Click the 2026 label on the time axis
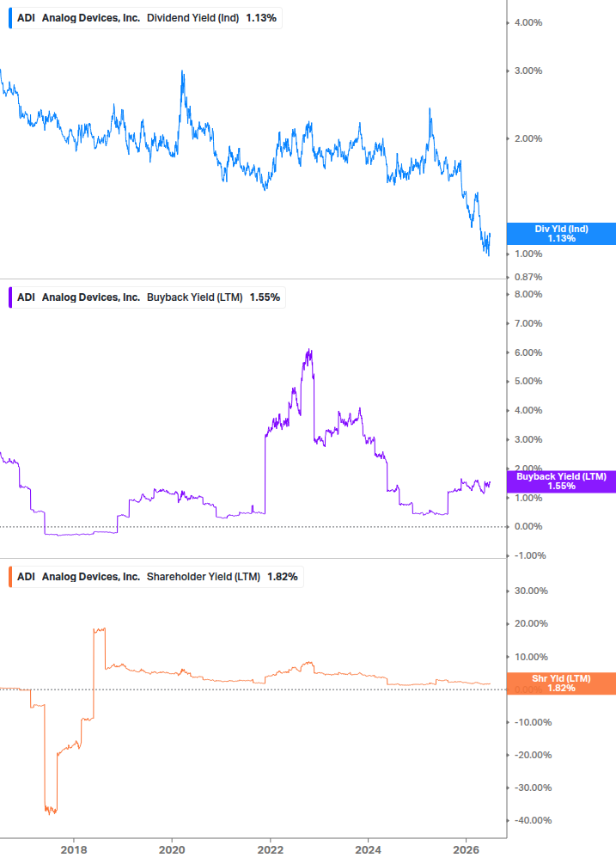Image resolution: width=616 pixels, height=864 pixels. point(466,849)
